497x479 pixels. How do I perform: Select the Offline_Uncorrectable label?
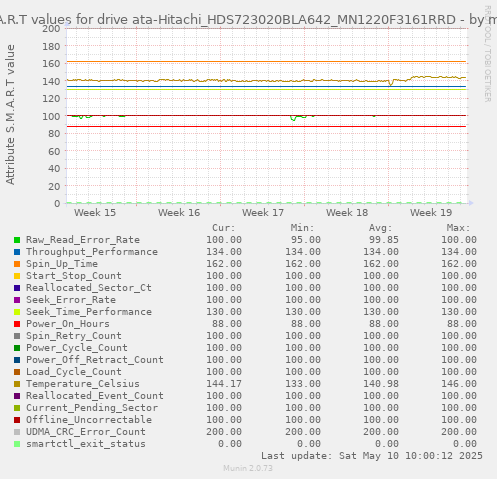coord(89,420)
